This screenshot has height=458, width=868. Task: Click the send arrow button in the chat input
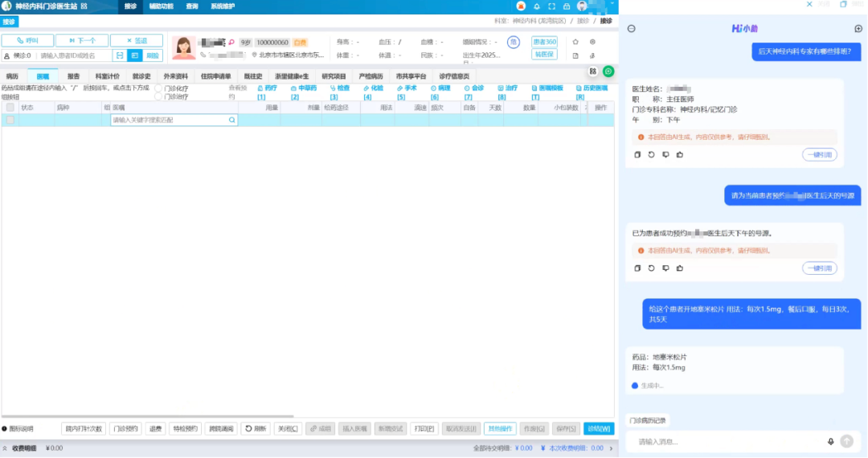(x=846, y=441)
